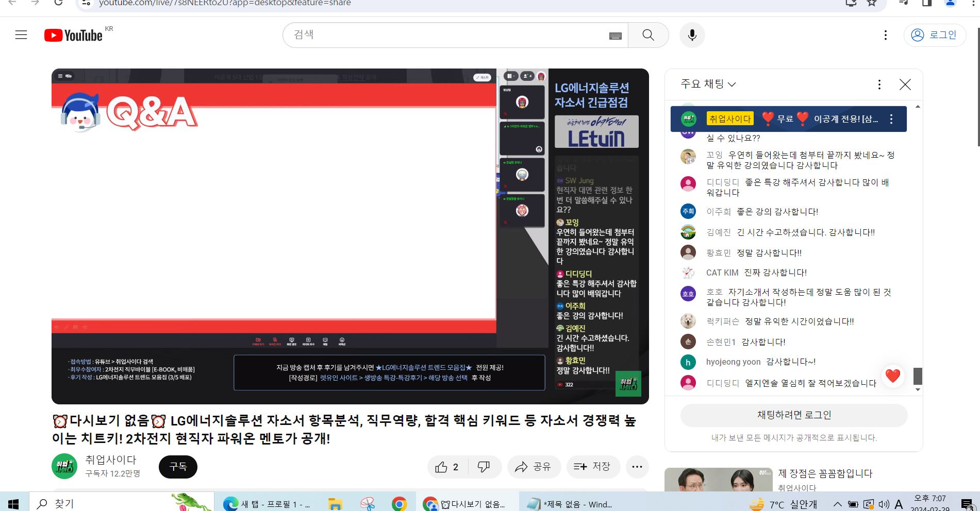980x511 pixels.
Task: Expand the 주요 채팅 chat mode dropdown
Action: pos(708,84)
